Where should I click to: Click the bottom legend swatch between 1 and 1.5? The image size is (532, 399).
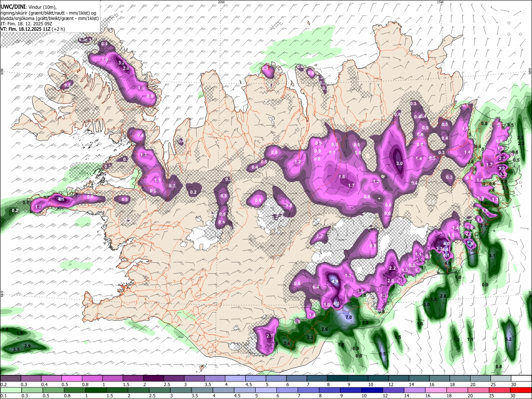click(x=97, y=390)
